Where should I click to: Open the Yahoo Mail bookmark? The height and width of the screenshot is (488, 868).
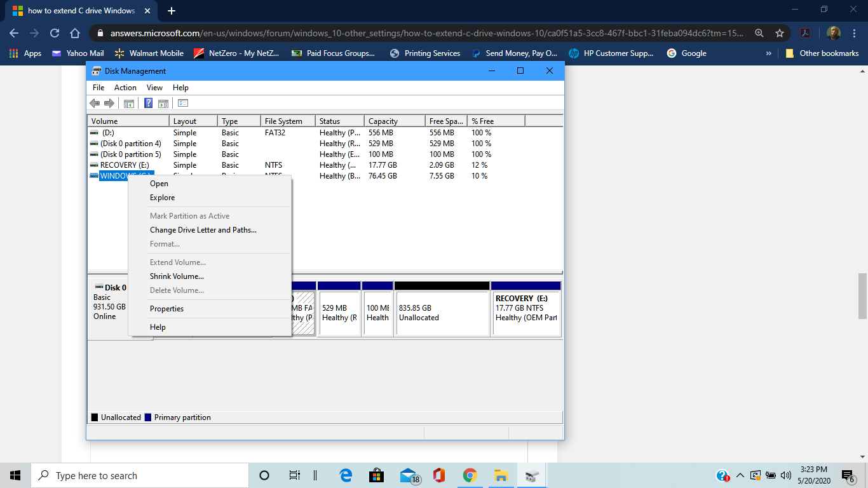(78, 53)
